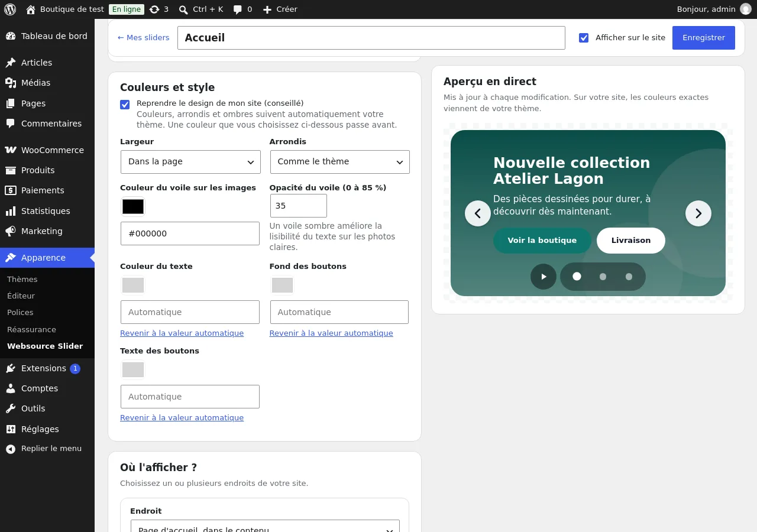Open the Texte des boutons color swatch

[x=133, y=369]
